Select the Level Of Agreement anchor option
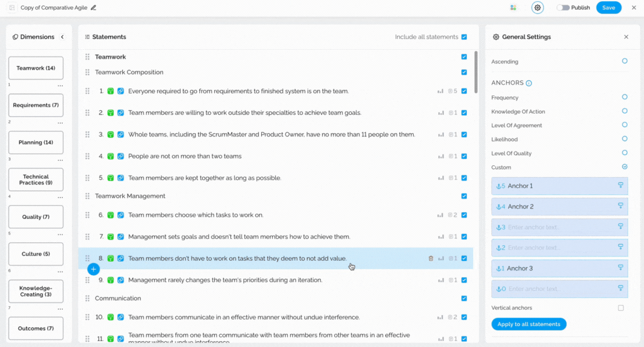This screenshot has height=347, width=644. coord(624,125)
